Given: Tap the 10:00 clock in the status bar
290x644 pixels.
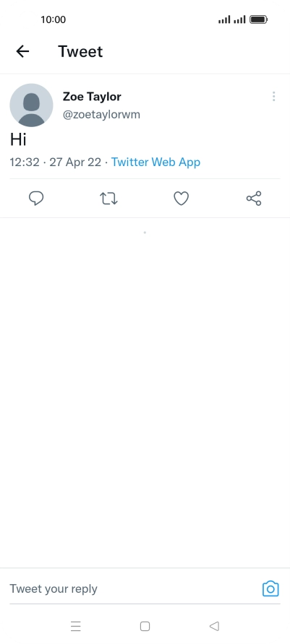Looking at the screenshot, I should (53, 19).
